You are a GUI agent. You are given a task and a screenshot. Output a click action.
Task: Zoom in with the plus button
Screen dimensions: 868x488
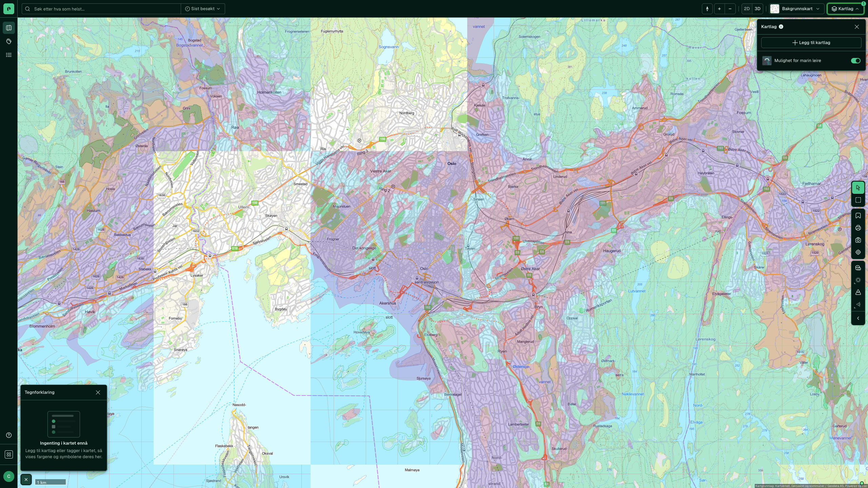(x=719, y=9)
